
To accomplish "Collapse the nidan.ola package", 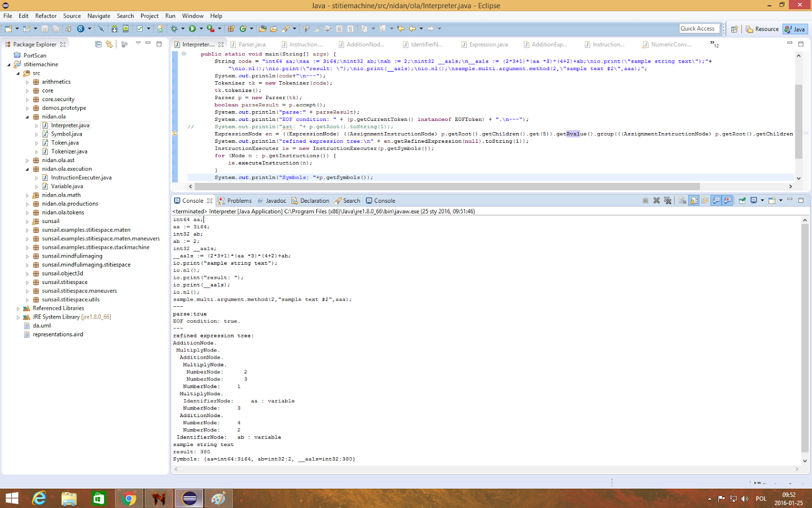I will pyautogui.click(x=27, y=117).
